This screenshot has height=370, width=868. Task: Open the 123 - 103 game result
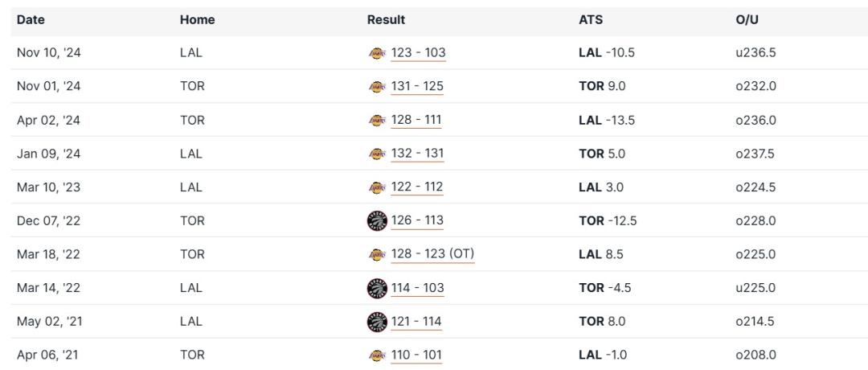[x=418, y=53]
